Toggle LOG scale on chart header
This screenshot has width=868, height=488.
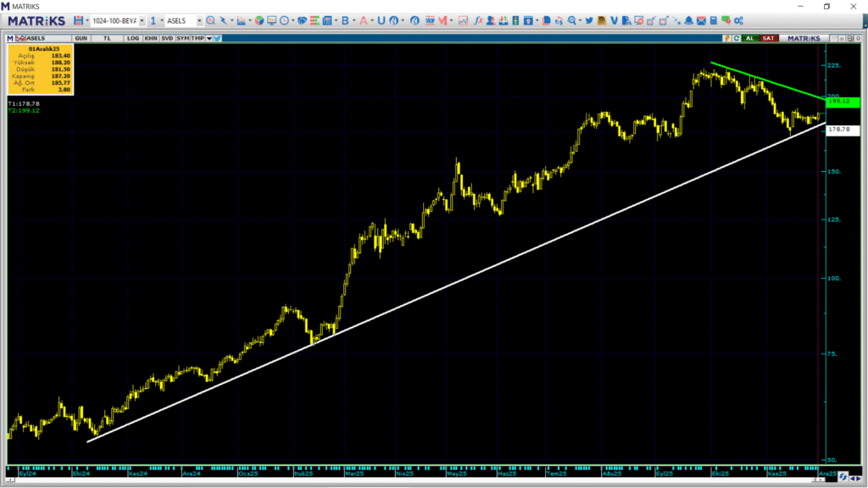pos(131,38)
